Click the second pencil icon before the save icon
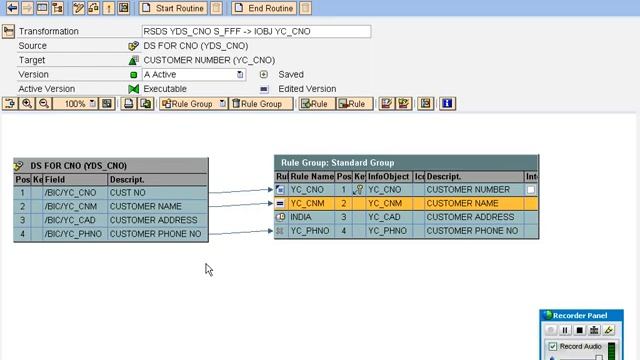This screenshot has width=640, height=360. pos(404,104)
